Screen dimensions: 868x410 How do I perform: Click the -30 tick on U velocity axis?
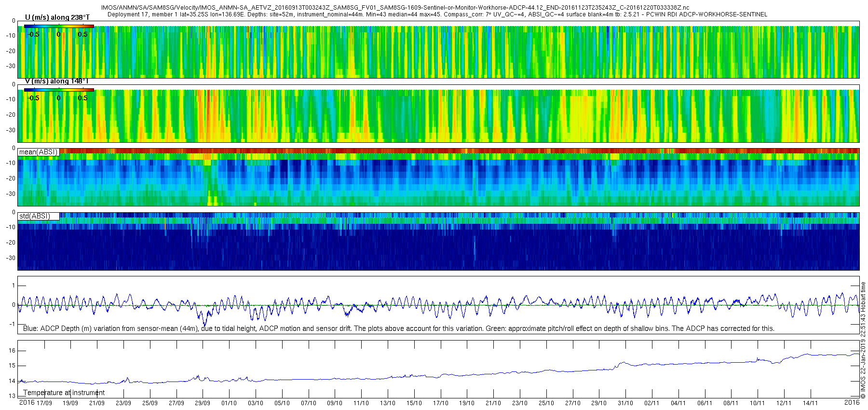tap(10, 66)
